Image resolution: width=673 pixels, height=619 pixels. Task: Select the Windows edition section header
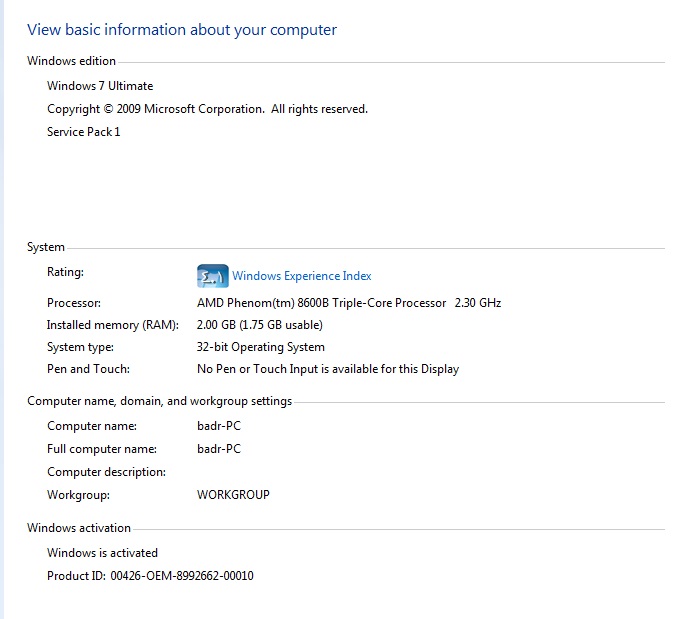[x=72, y=61]
